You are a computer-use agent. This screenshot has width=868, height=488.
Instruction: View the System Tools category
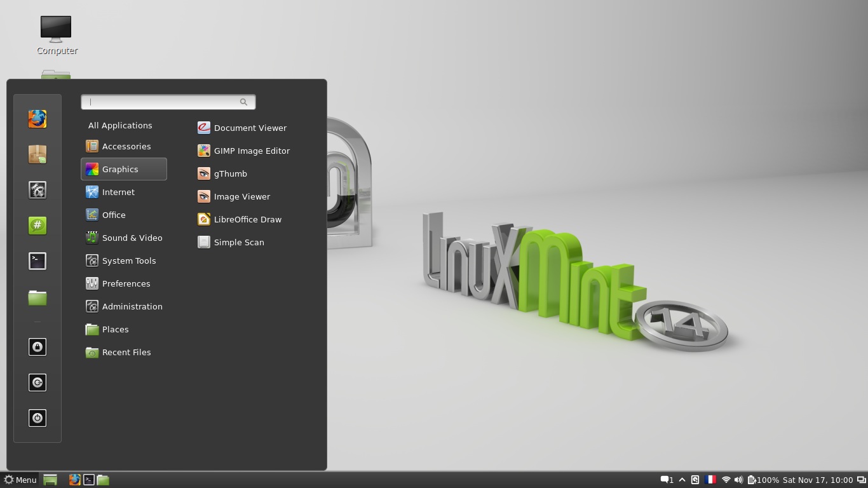click(124, 261)
